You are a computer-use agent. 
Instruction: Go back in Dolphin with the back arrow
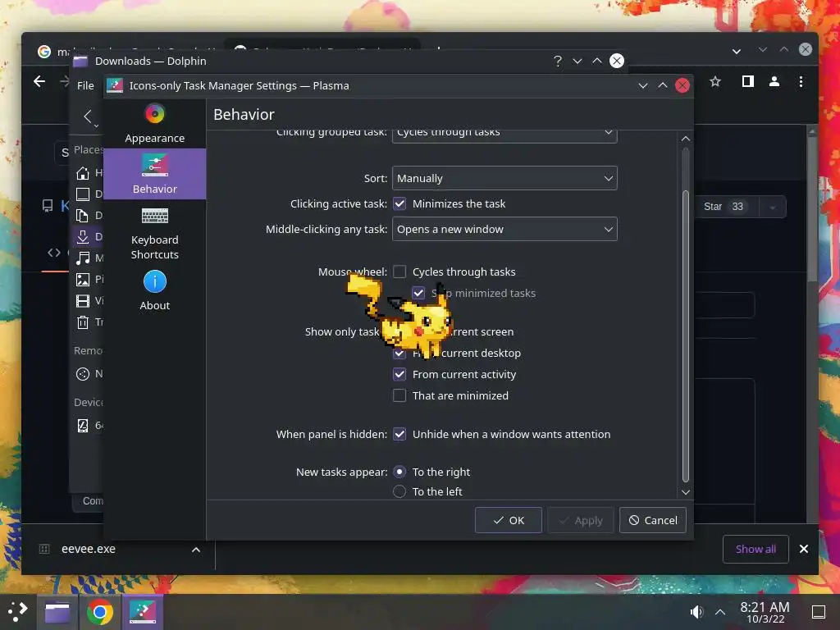88,116
